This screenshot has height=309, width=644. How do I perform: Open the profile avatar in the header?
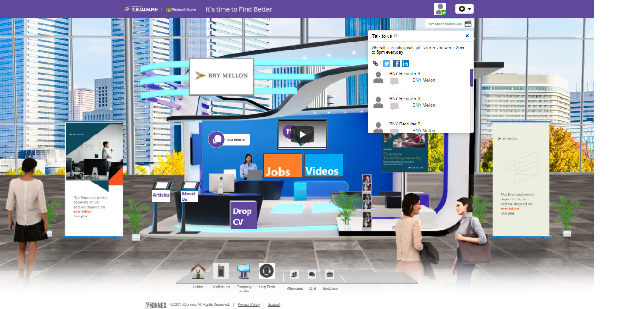tap(440, 9)
